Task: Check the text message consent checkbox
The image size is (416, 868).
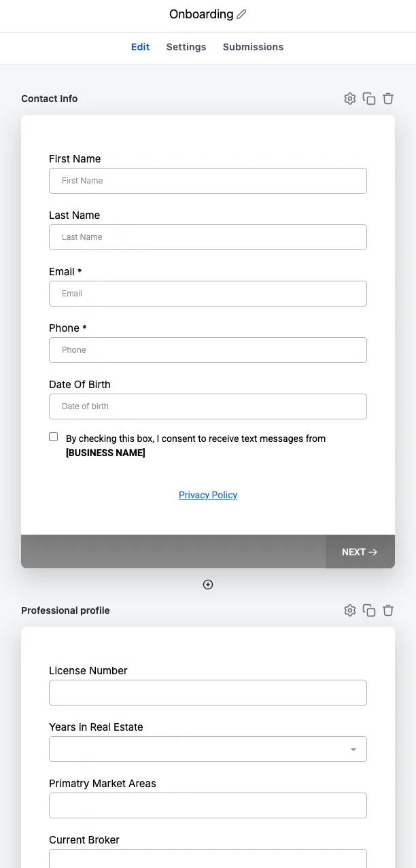Action: (x=54, y=437)
